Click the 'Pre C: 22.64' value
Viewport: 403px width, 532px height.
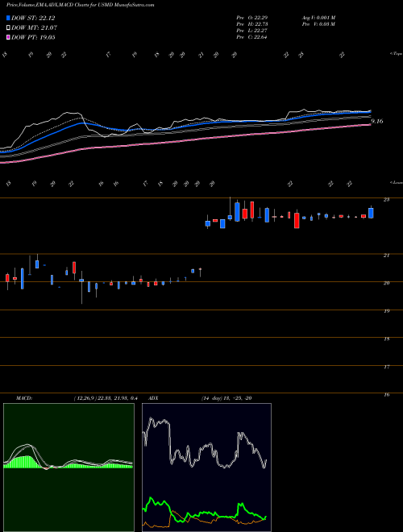tap(252, 37)
